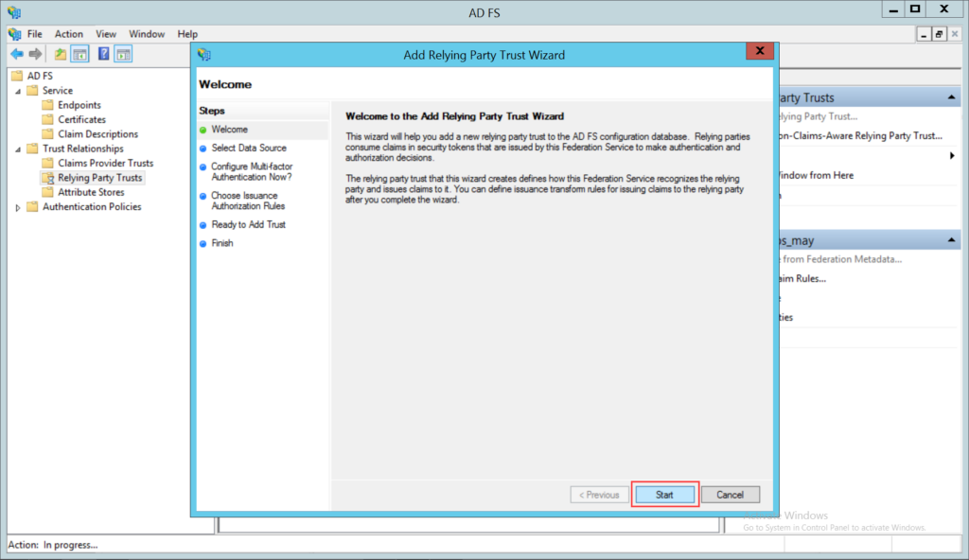Click the AD FS icon in the title bar
The width and height of the screenshot is (969, 560).
point(13,11)
